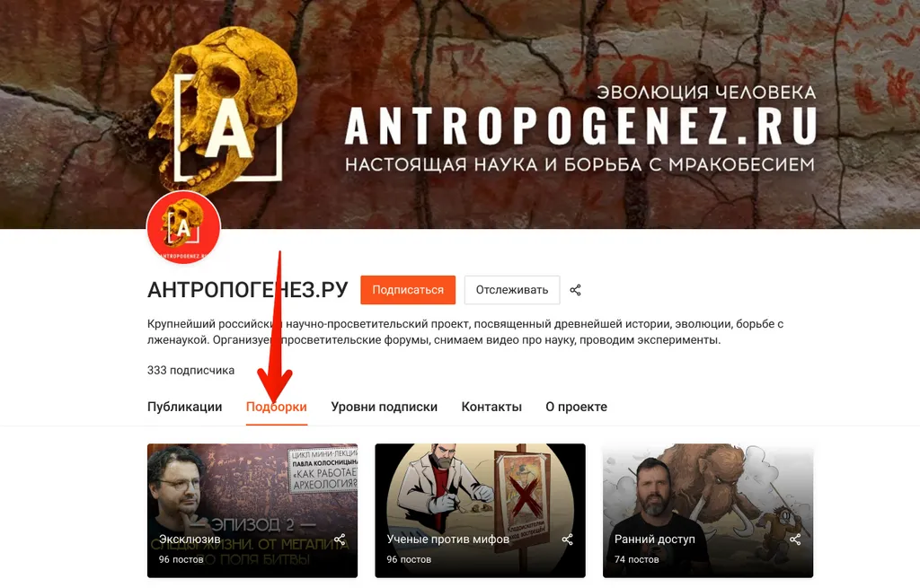Share the Ученые против мифов collection
Screen dimensions: 920x588
567,540
